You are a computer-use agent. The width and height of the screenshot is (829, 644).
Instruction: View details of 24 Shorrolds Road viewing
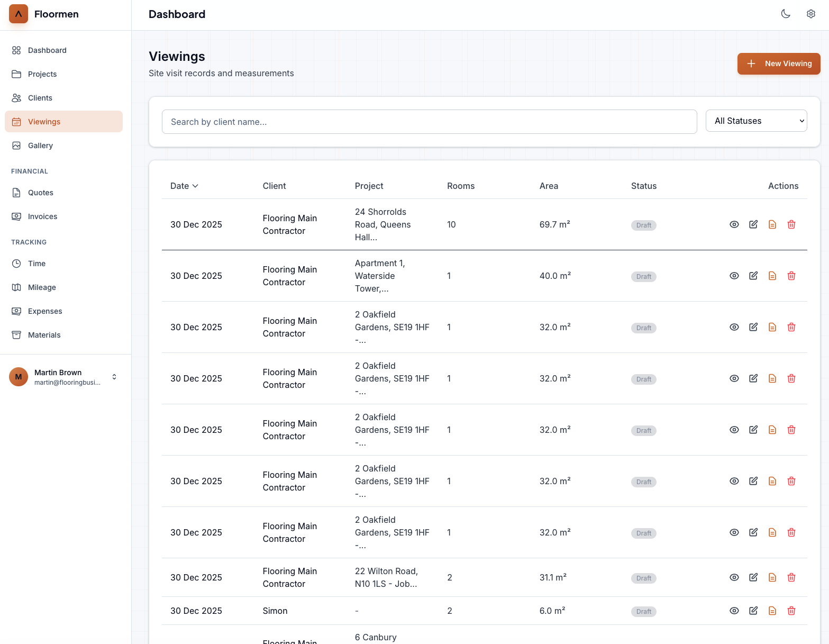coord(734,224)
